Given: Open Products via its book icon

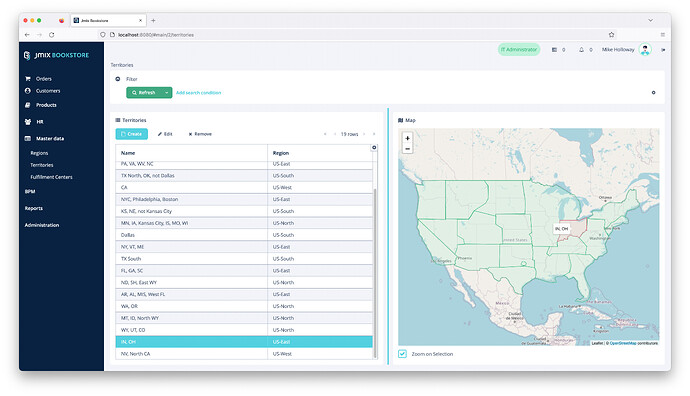Looking at the screenshot, I should 28,105.
